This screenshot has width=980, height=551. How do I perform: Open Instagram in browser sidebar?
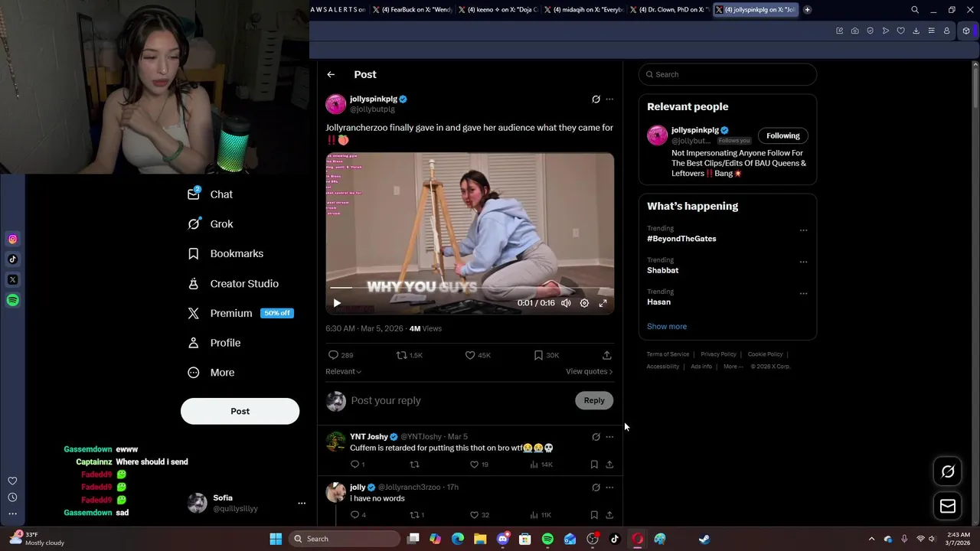[x=12, y=240]
